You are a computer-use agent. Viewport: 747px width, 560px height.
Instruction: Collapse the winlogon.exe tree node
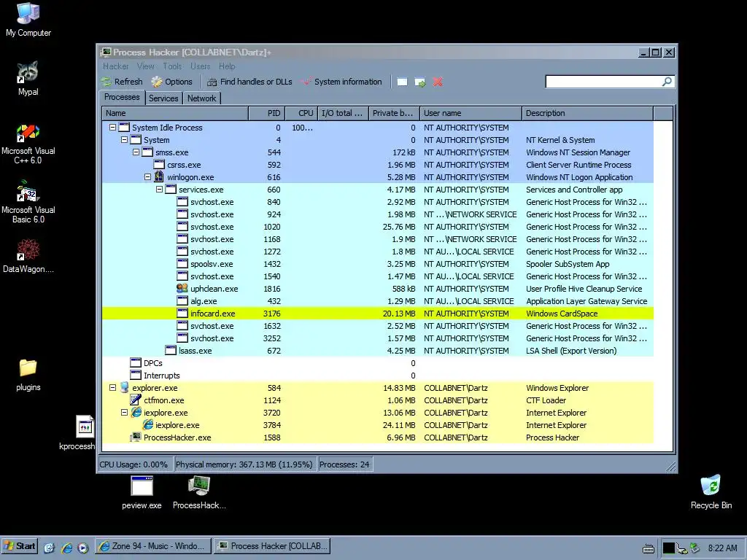147,177
